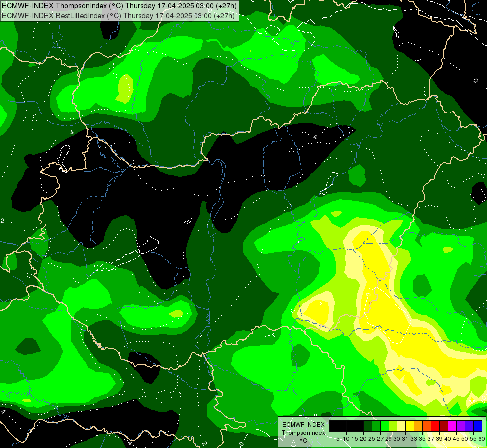The image size is (487, 448).
Task: Pick the blue 55–60 legend swatch
Action: pos(478,426)
